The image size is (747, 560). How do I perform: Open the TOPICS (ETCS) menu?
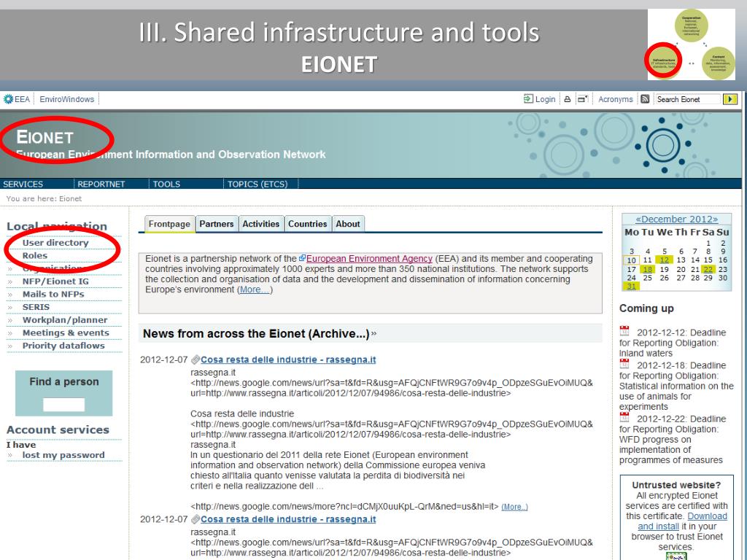pyautogui.click(x=258, y=184)
